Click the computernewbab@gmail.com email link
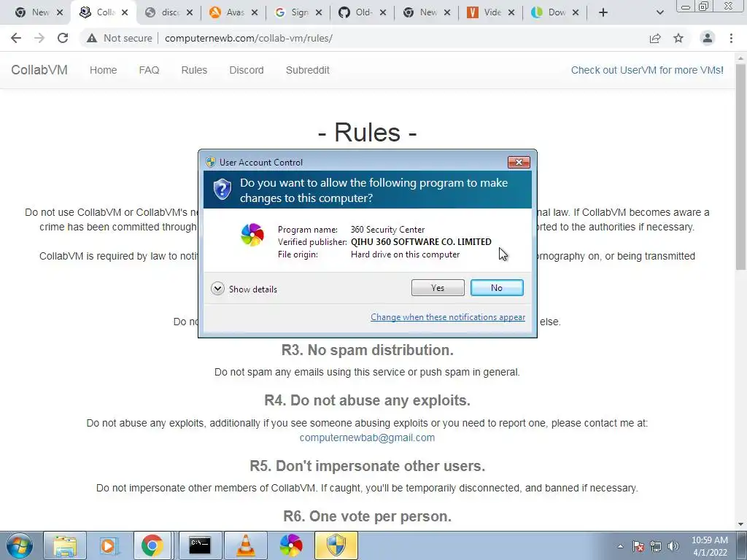Image resolution: width=747 pixels, height=560 pixels. coord(367,437)
